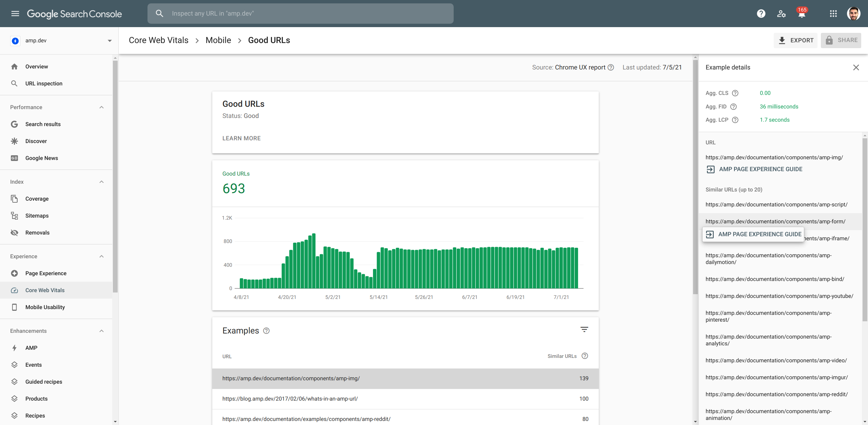Click the Overview home icon

pyautogui.click(x=14, y=66)
